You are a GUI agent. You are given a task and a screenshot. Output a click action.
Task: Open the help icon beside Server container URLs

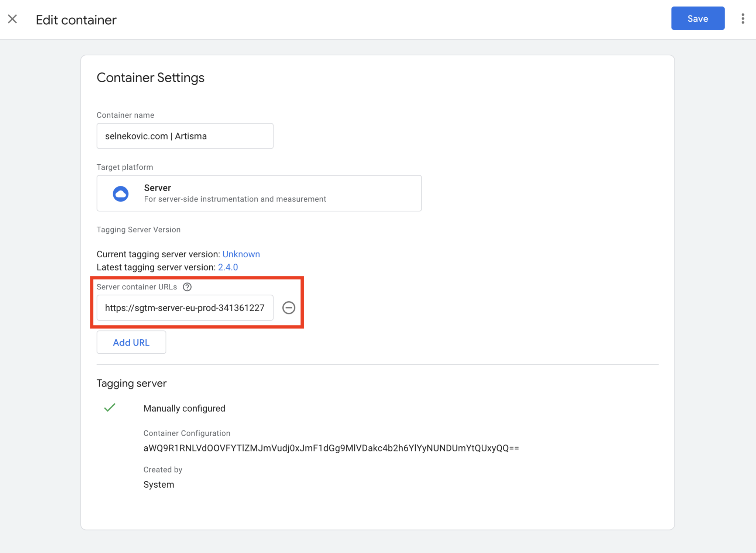pos(188,287)
